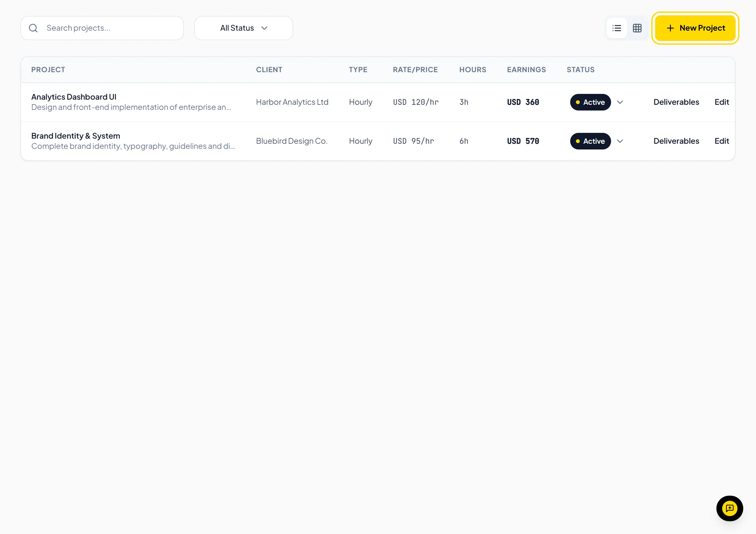The height and width of the screenshot is (534, 756).
Task: Click the EARNINGS column header
Action: click(x=526, y=70)
